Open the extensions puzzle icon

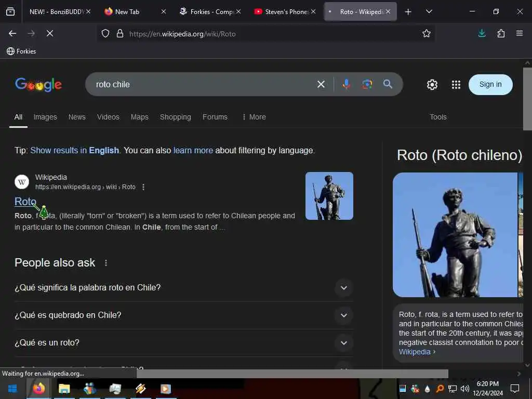(x=501, y=33)
